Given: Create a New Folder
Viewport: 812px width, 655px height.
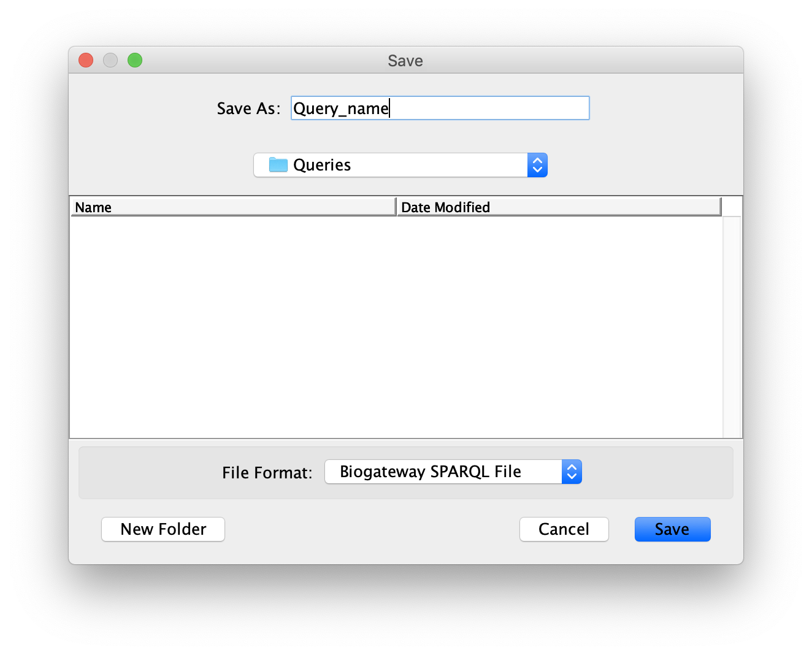Looking at the screenshot, I should click(163, 529).
